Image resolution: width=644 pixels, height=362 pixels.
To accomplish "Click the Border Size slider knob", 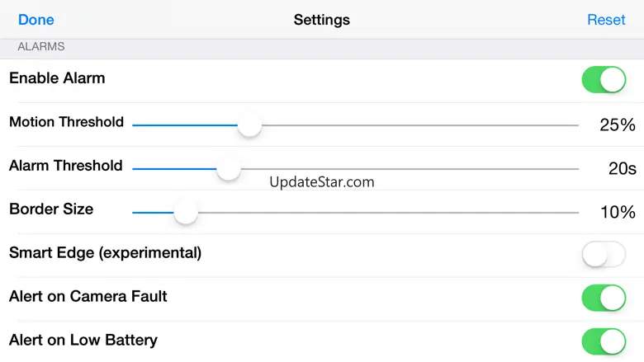I will 186,213.
